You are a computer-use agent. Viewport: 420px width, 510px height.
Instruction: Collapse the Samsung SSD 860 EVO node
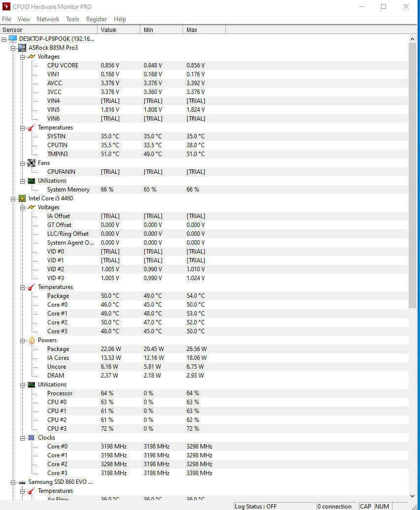(13, 482)
